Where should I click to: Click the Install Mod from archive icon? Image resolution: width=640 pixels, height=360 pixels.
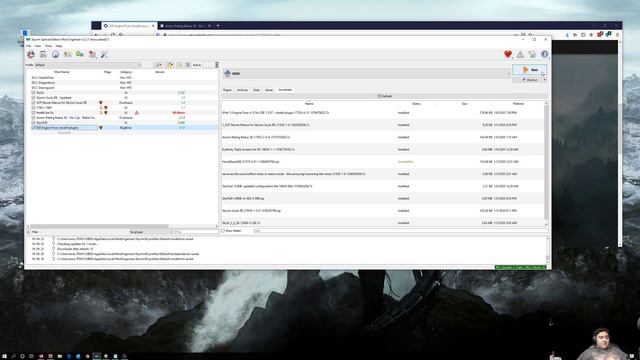pos(43,54)
